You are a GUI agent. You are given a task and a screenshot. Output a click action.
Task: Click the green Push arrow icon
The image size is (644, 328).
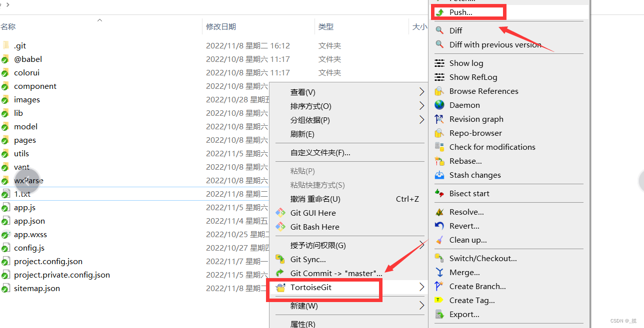(439, 12)
